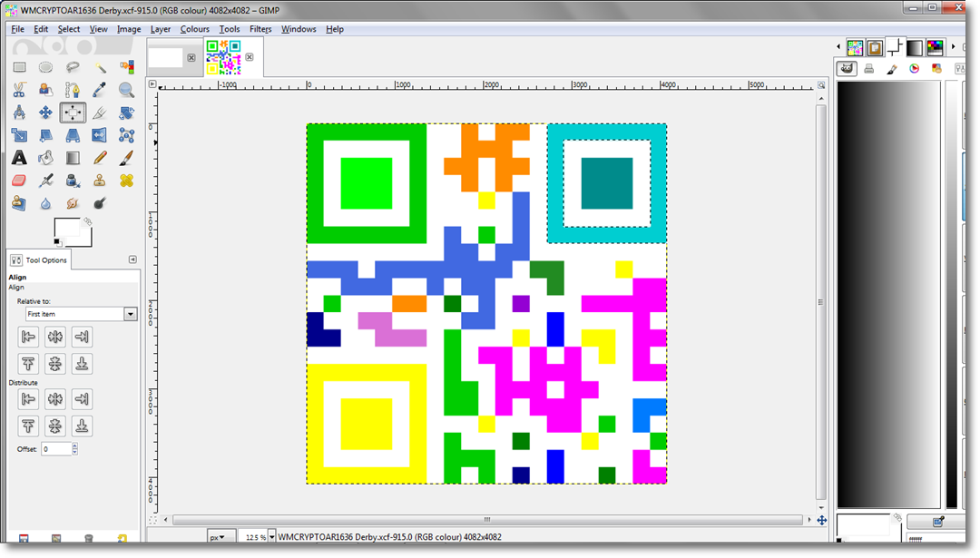Image resolution: width=980 pixels, height=558 pixels.
Task: Open the zoom percentage dropdown in status bar
Action: (x=272, y=537)
